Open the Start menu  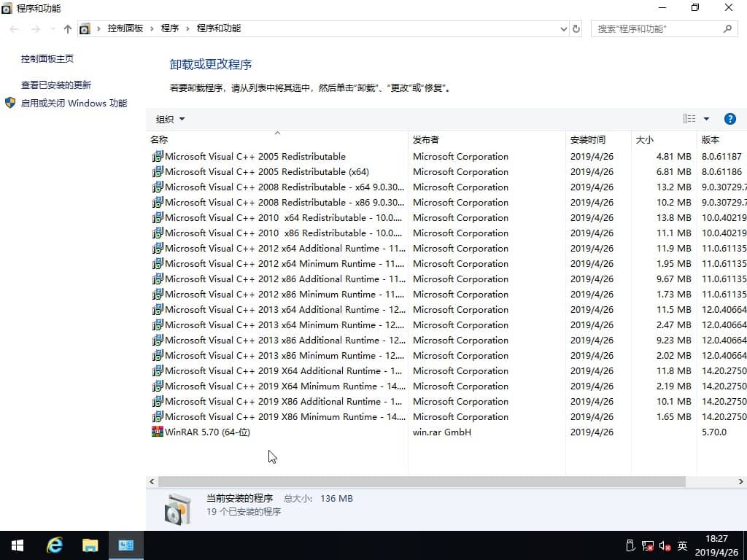[16, 545]
